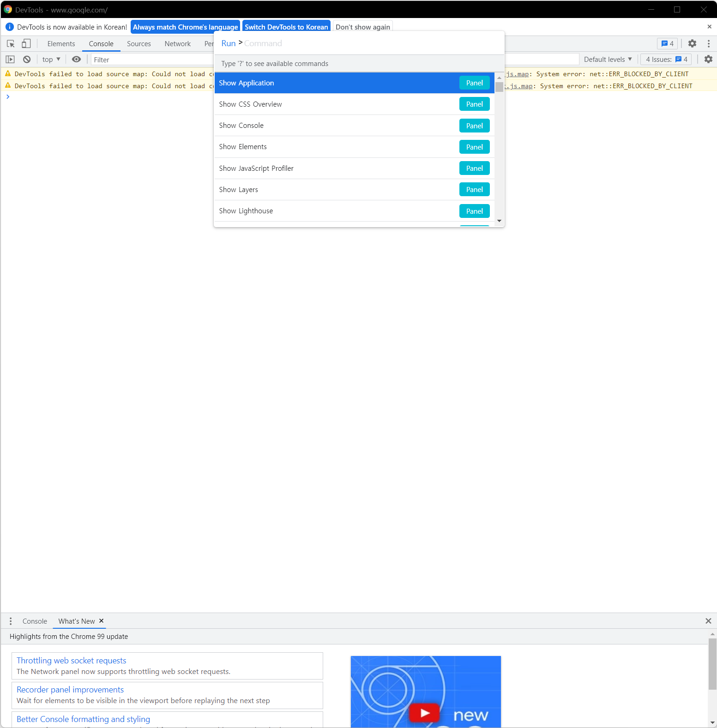This screenshot has width=717, height=728.
Task: Switch to the Elements tab
Action: click(61, 44)
